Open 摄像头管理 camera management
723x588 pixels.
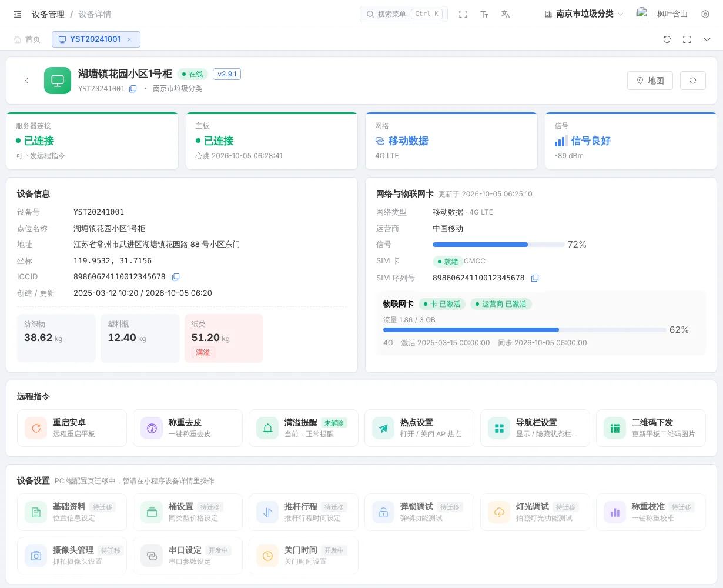point(72,556)
